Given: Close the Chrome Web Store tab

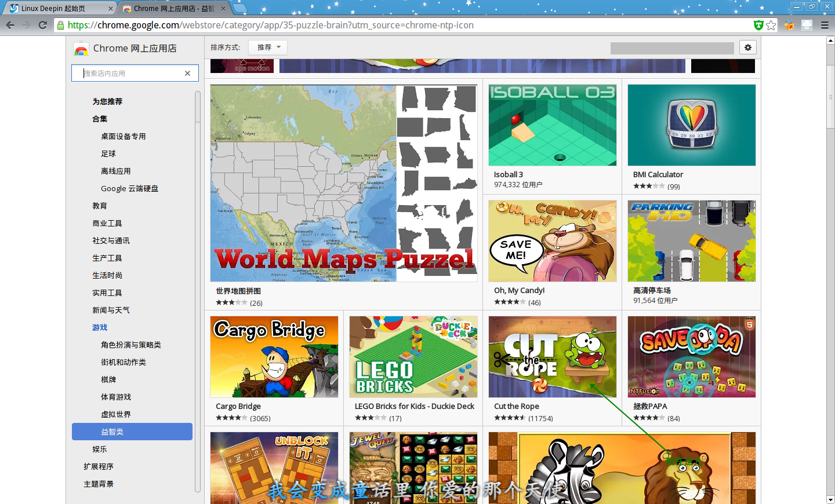Looking at the screenshot, I should tap(223, 9).
